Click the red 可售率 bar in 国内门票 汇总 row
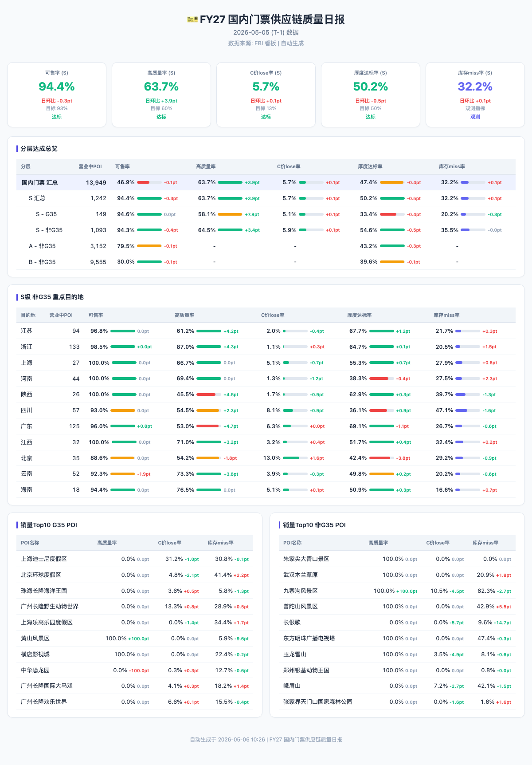 coord(143,182)
